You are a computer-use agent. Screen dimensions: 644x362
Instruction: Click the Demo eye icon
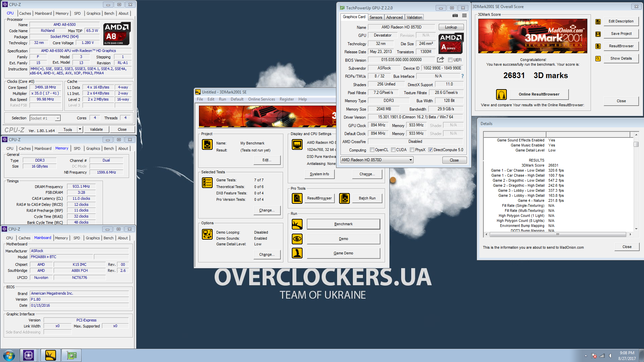(x=297, y=239)
